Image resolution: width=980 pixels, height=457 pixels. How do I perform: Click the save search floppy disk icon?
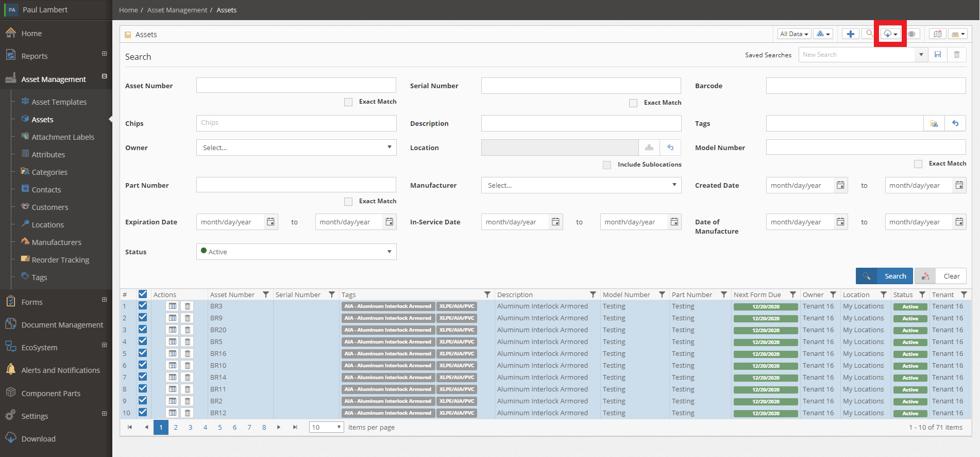[938, 55]
